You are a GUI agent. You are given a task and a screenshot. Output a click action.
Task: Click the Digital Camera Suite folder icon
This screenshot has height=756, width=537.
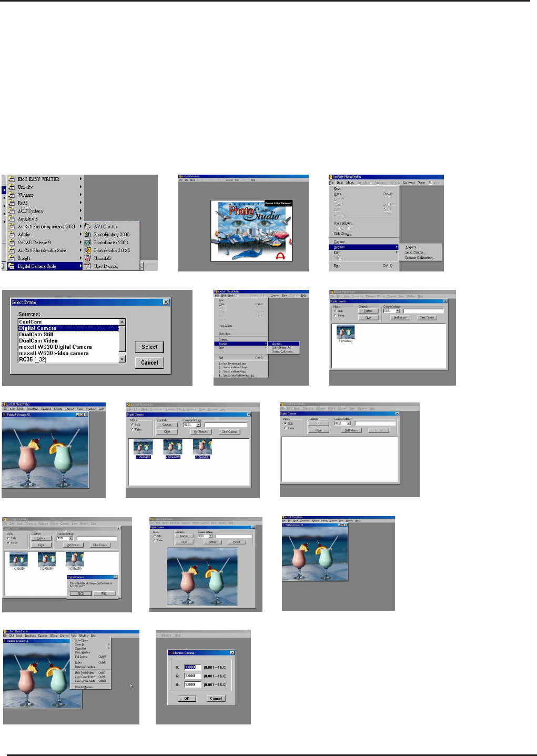pos(12,266)
